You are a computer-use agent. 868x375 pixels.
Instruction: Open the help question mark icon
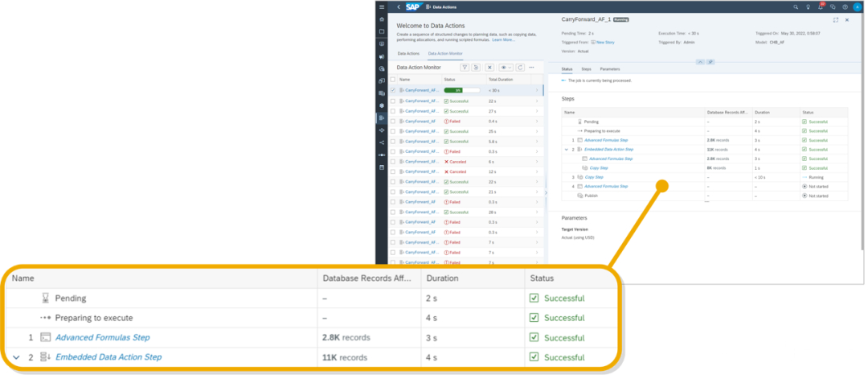click(x=845, y=7)
